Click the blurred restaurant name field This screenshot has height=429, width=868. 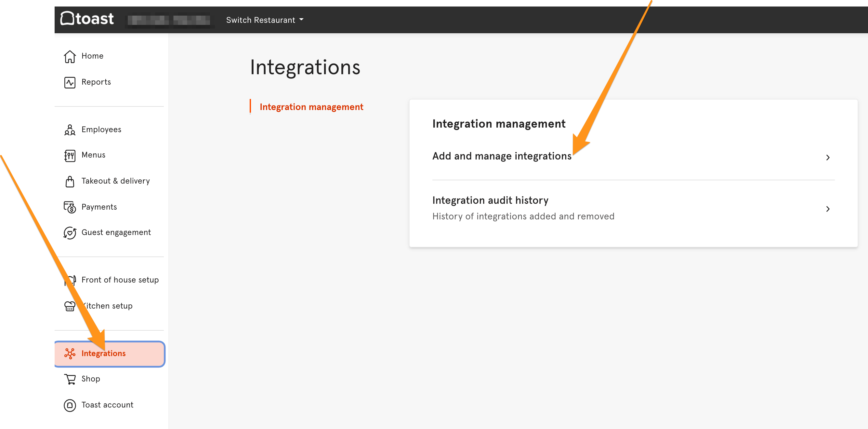pos(169,20)
